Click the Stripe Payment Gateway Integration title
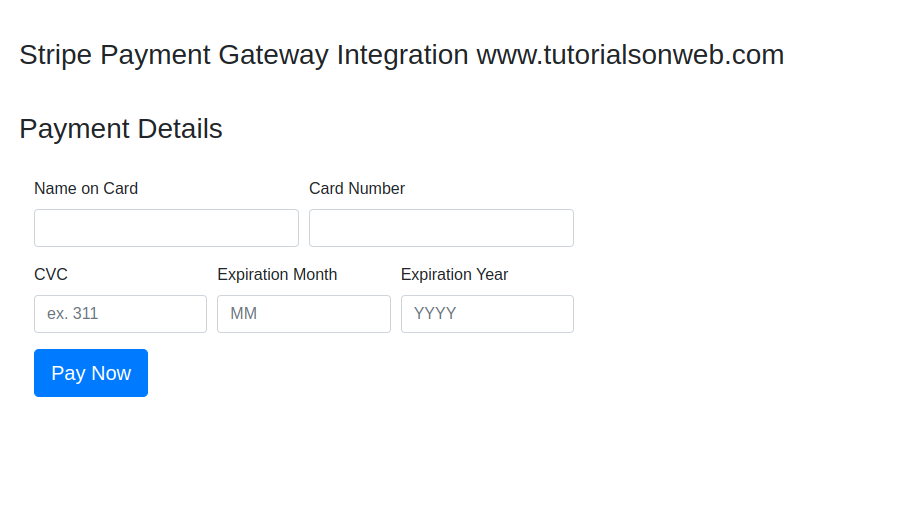The width and height of the screenshot is (899, 515). pyautogui.click(x=244, y=55)
